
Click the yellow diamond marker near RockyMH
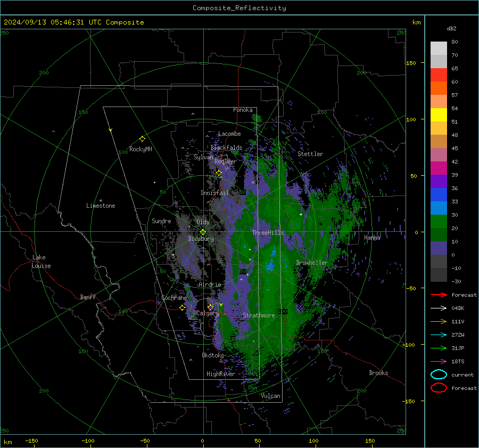(x=142, y=139)
